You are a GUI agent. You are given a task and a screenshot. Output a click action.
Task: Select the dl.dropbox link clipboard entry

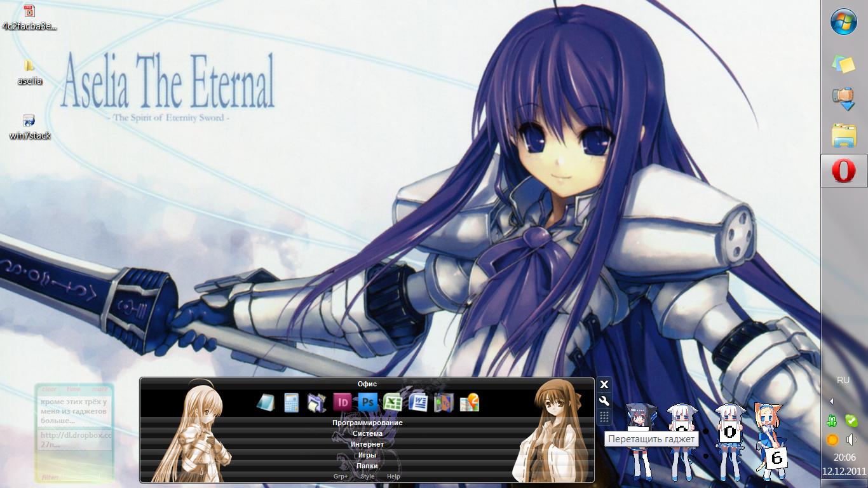coord(75,440)
